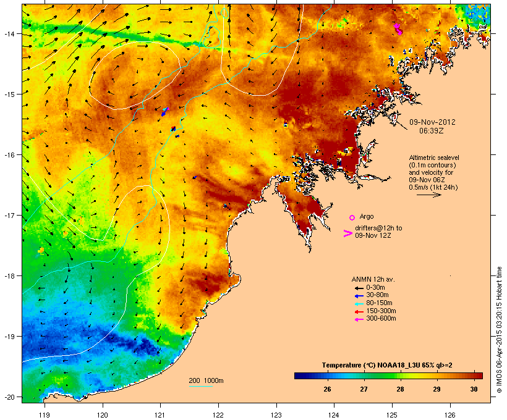
Task: Click the 'Altimetric sealevel' text
Action: coord(434,157)
